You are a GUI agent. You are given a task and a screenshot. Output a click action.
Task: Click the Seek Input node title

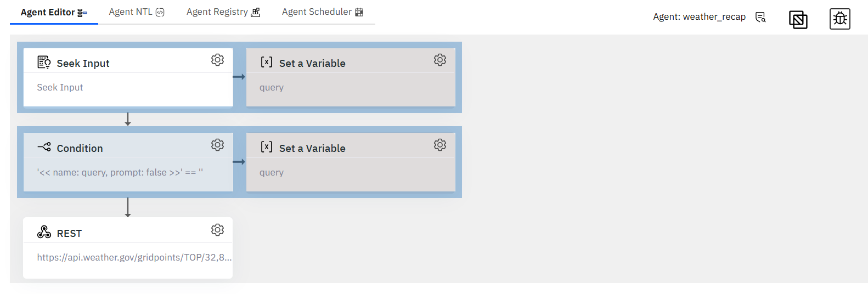[x=83, y=64]
